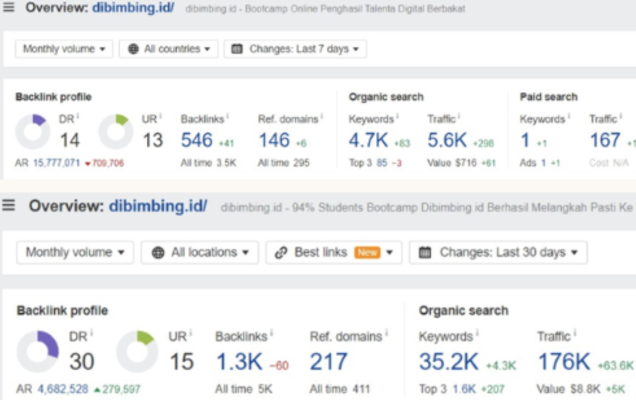Expand the All countries filter
636x400 pixels.
[x=168, y=49]
